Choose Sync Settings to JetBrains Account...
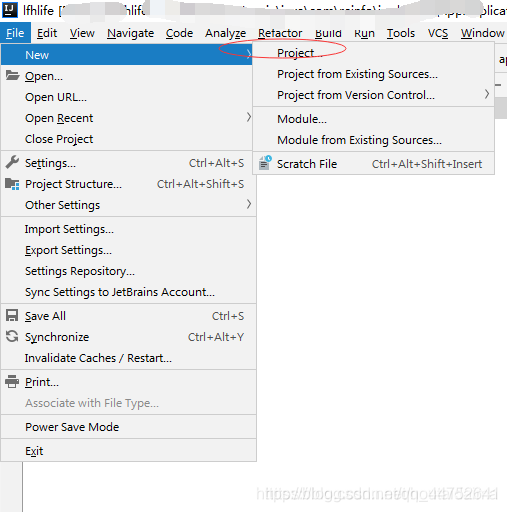This screenshot has height=512, width=507. 128,292
